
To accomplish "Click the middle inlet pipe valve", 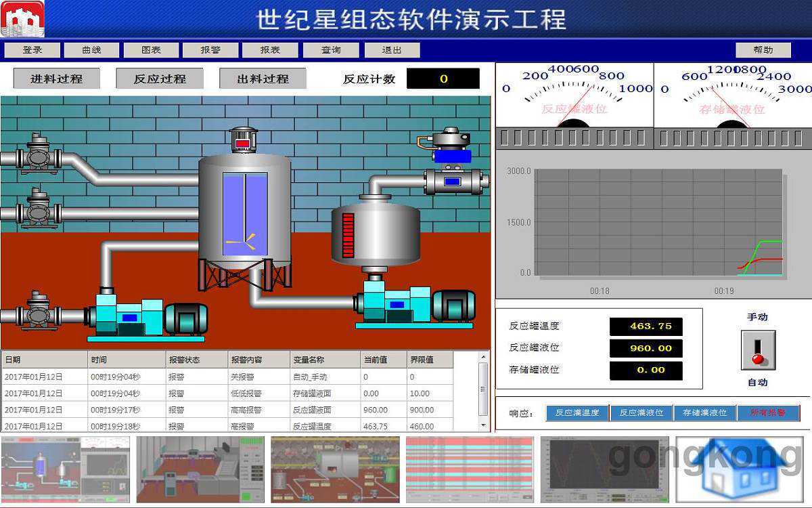I will click(x=38, y=211).
